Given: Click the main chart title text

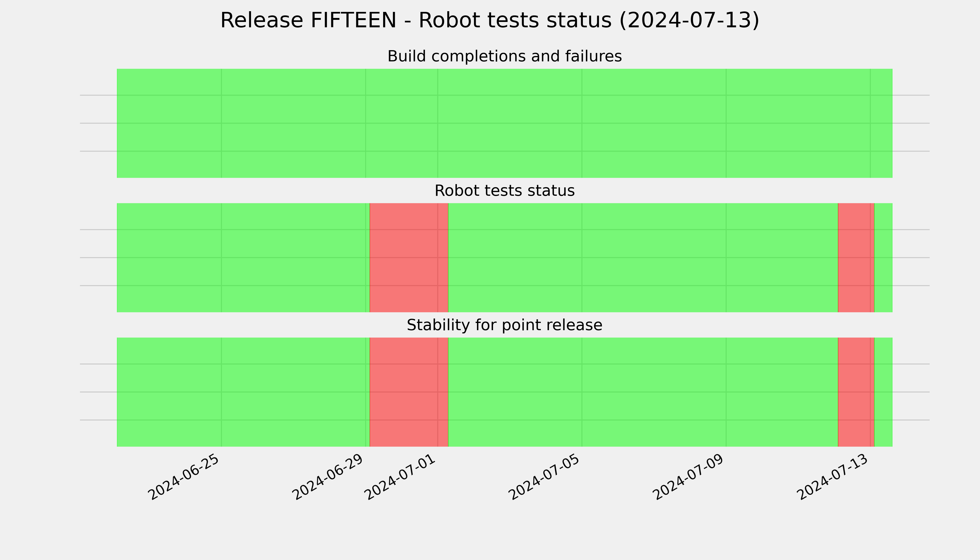Looking at the screenshot, I should pyautogui.click(x=490, y=20).
